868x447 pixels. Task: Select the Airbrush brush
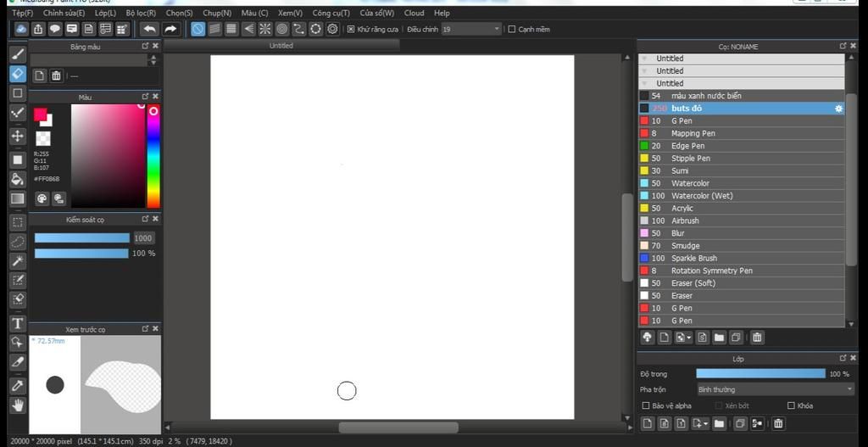(x=741, y=221)
